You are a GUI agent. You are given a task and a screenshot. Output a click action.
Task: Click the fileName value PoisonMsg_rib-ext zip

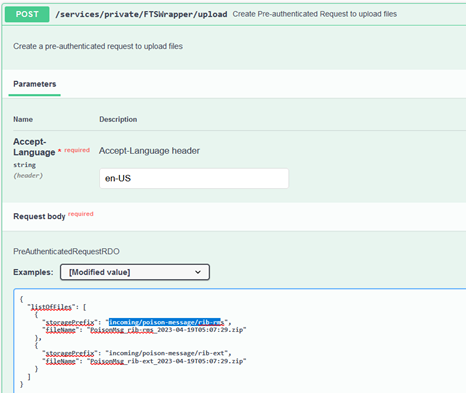tap(168, 361)
